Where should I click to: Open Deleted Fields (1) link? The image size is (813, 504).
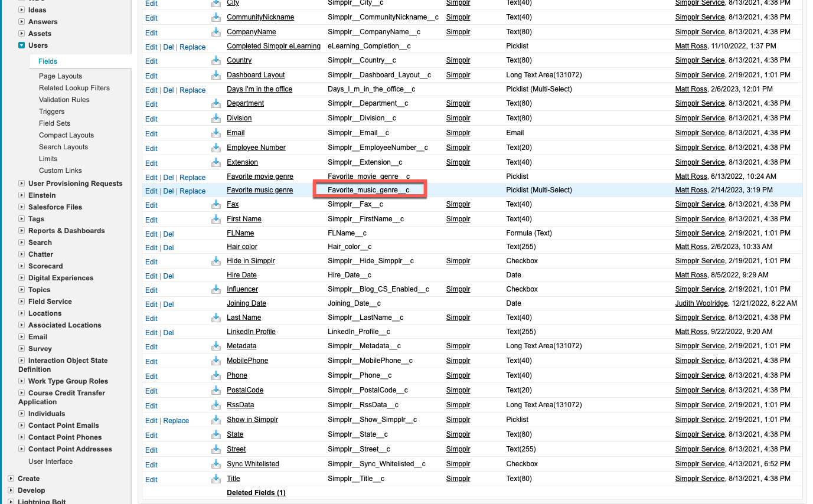[x=256, y=493]
